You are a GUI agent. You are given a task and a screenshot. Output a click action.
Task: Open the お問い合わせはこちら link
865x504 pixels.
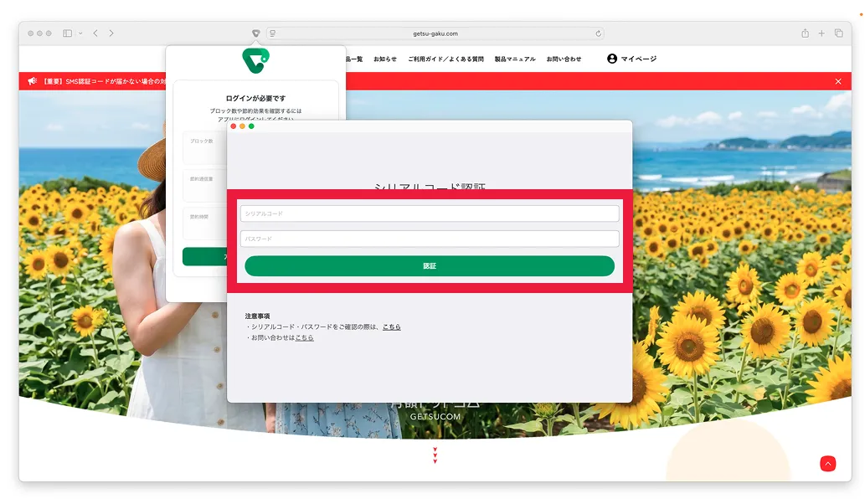tap(305, 337)
